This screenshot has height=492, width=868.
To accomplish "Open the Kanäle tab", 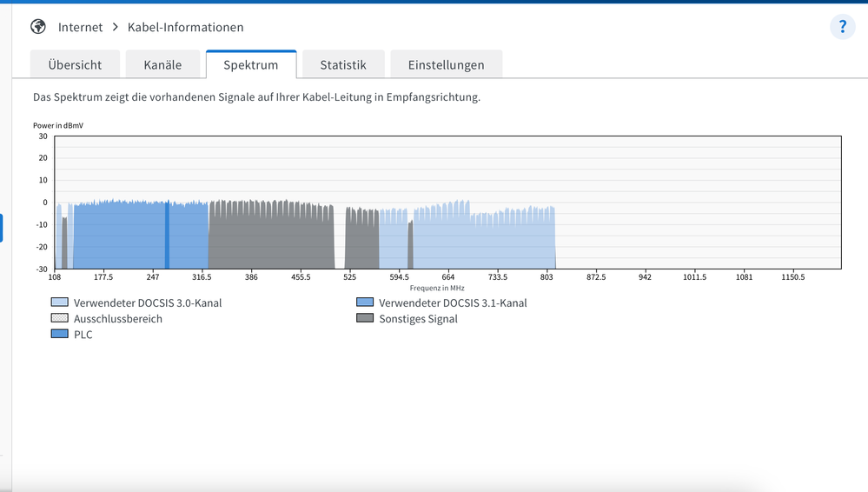I will pyautogui.click(x=162, y=65).
